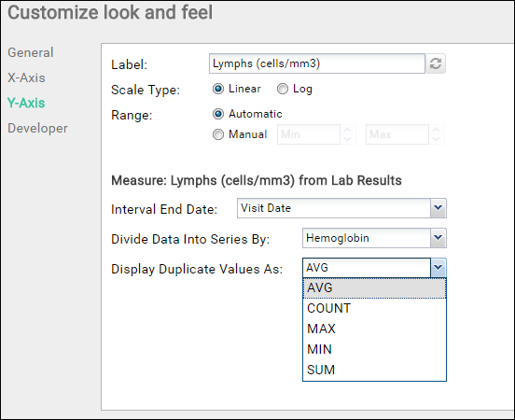The height and width of the screenshot is (420, 515).
Task: Click the Min range input field
Action: (x=309, y=134)
